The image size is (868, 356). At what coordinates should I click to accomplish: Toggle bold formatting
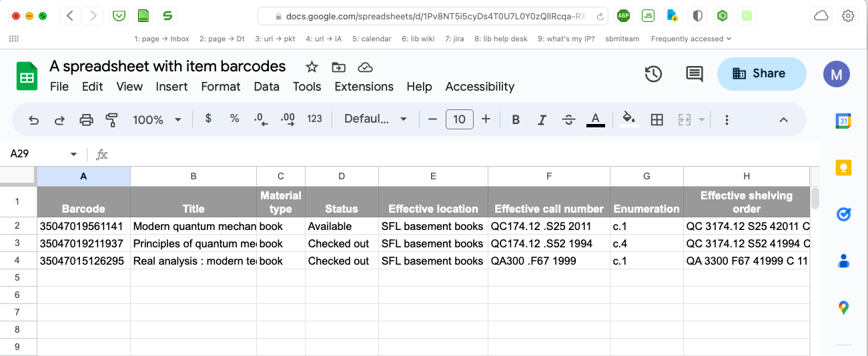(516, 120)
